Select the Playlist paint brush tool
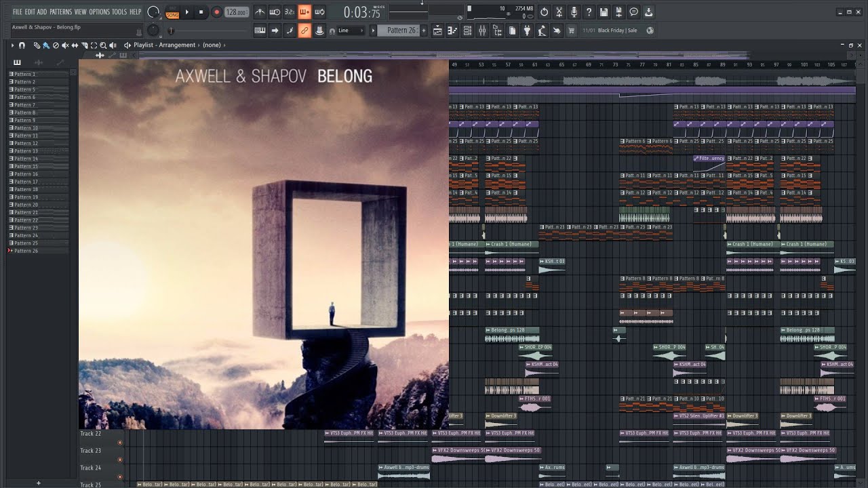This screenshot has height=488, width=868. 46,45
